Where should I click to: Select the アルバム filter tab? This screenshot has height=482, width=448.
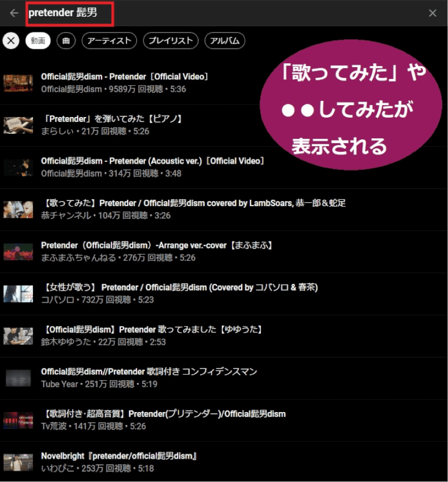(x=225, y=41)
